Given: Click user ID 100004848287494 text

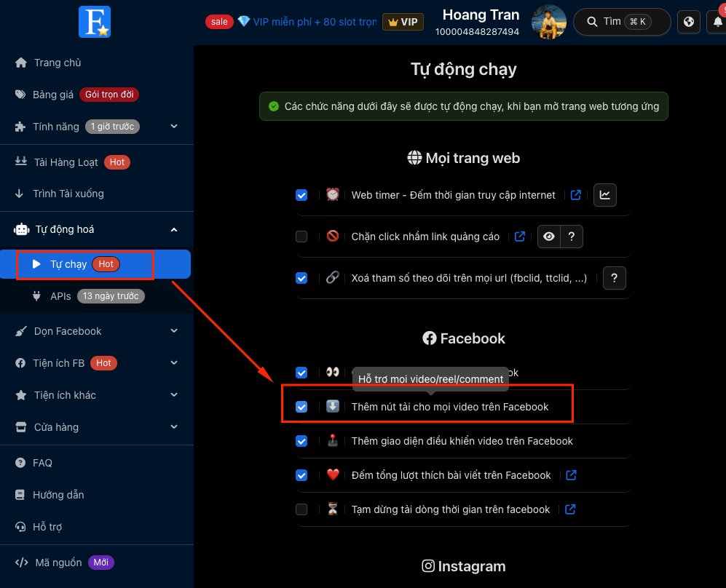Looking at the screenshot, I should point(477,32).
